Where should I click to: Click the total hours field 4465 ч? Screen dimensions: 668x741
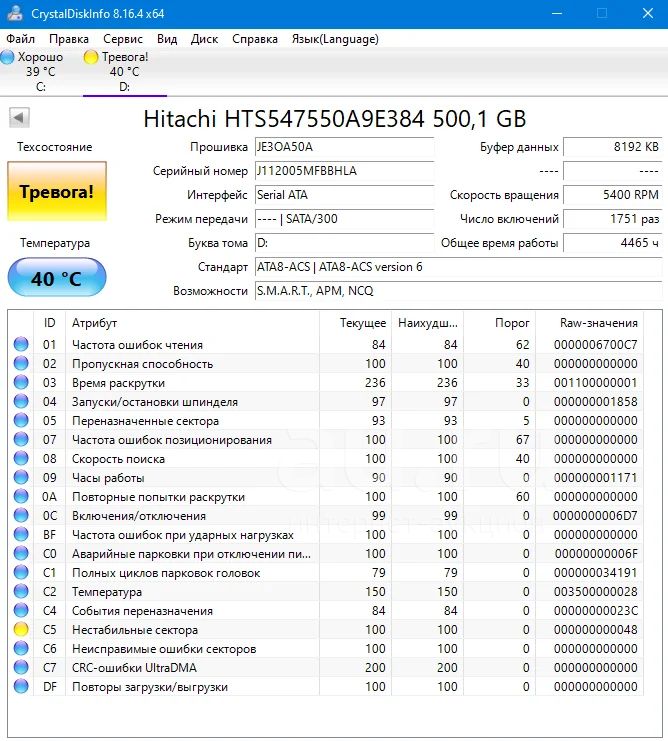[613, 243]
